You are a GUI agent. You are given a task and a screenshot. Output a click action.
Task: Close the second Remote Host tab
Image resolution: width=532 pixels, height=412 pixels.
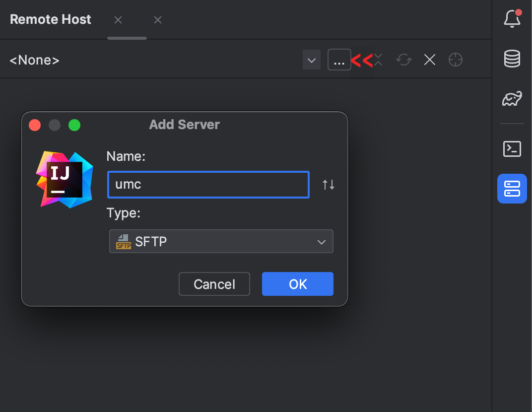pos(158,20)
